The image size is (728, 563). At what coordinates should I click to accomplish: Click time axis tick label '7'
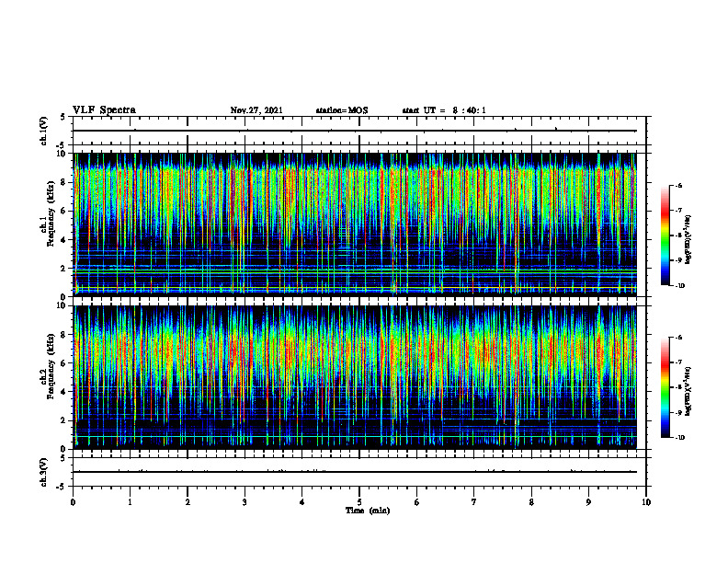(x=474, y=502)
